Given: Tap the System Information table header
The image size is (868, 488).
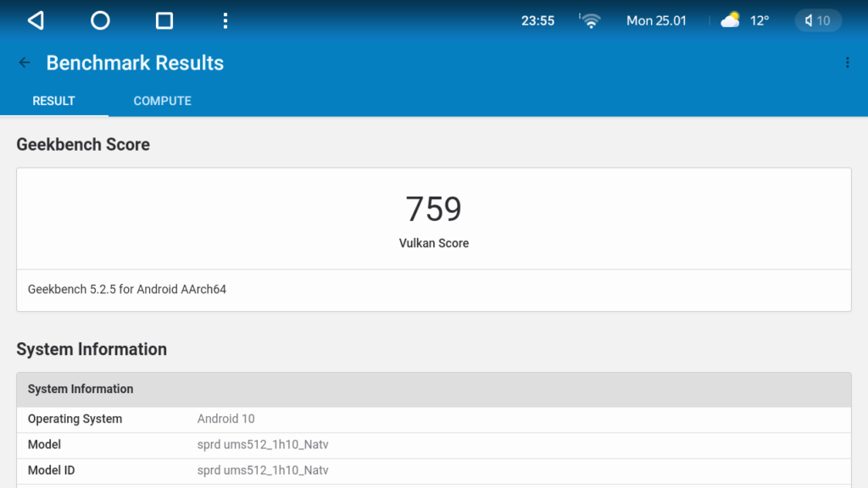Looking at the screenshot, I should pos(433,390).
